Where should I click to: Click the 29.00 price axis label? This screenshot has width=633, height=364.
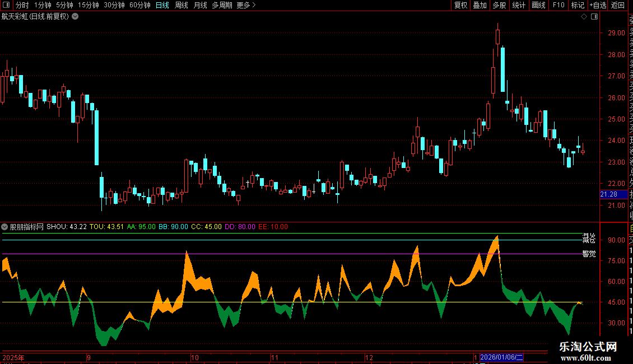coord(616,32)
